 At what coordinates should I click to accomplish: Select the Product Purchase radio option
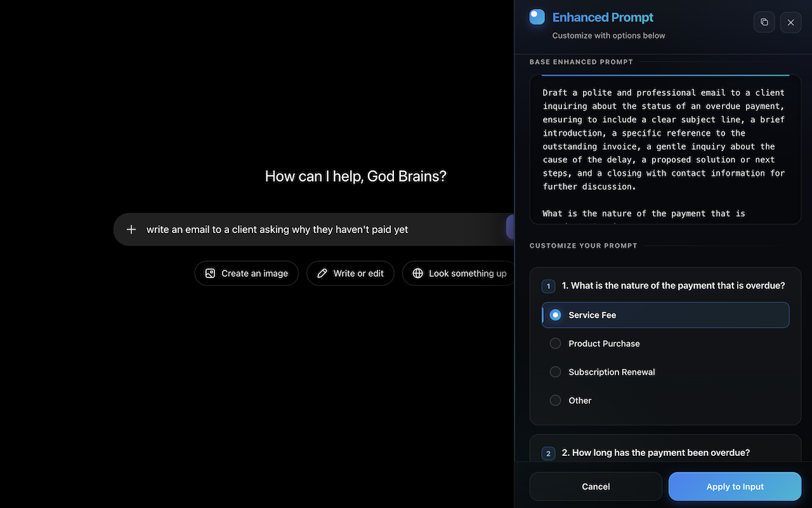[665, 344]
